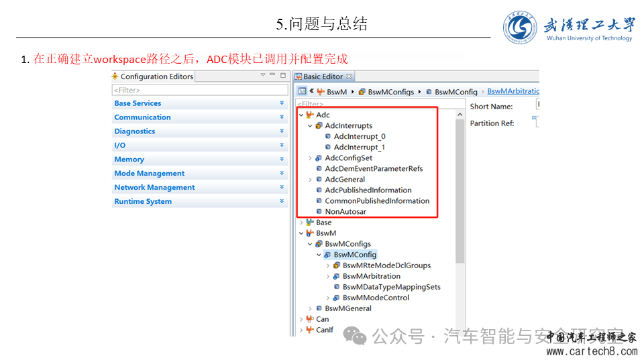Expand the BswMModeControl node arrow
644x362 pixels.
pos(328,298)
